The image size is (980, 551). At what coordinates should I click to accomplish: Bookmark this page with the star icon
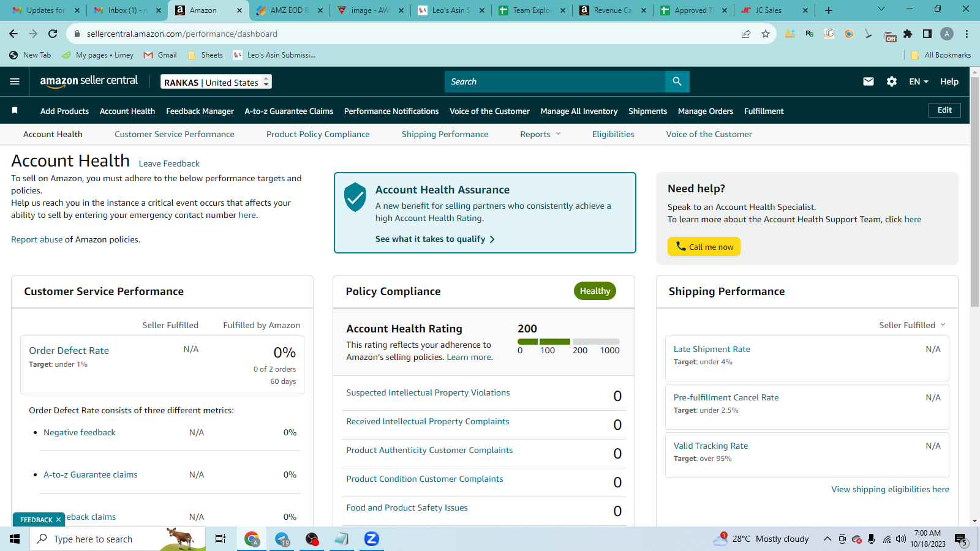pos(766,34)
